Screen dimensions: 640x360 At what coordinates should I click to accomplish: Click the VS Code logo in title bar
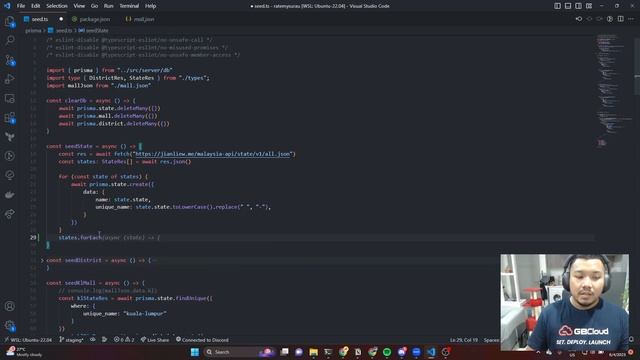point(7,6)
